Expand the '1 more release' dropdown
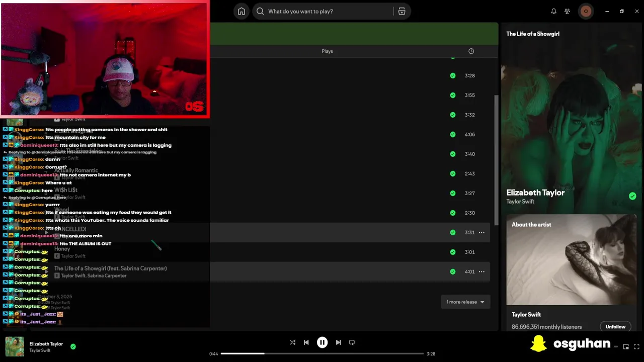This screenshot has height=362, width=644. (465, 302)
